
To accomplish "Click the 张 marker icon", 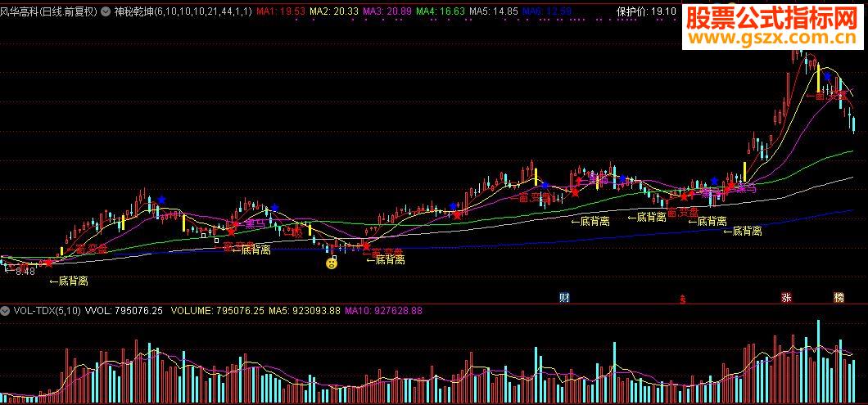I will [786, 298].
